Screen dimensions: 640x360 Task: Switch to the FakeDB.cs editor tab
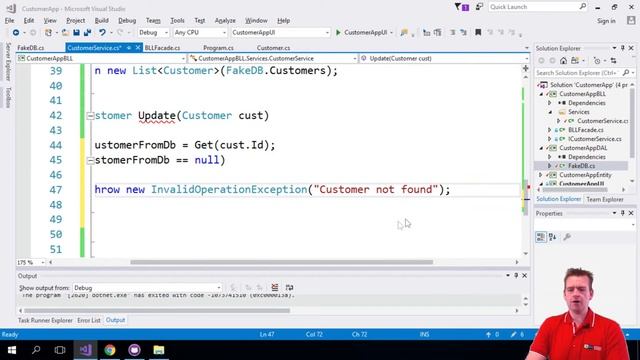31,48
